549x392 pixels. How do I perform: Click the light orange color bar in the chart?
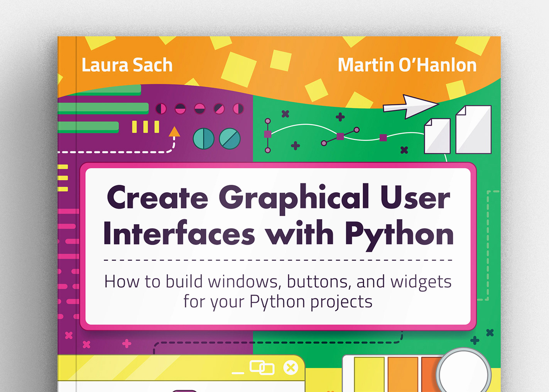[403, 374]
